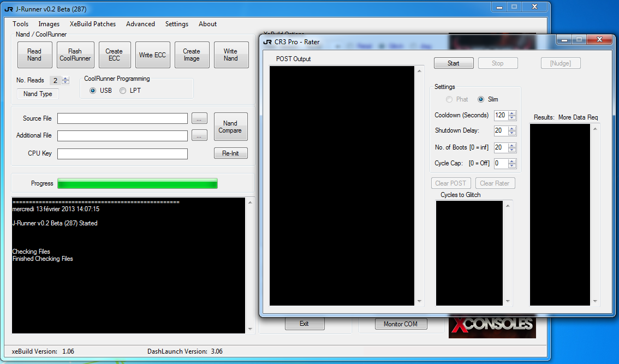Focus the CPU Key input field
619x364 pixels.
coord(122,154)
